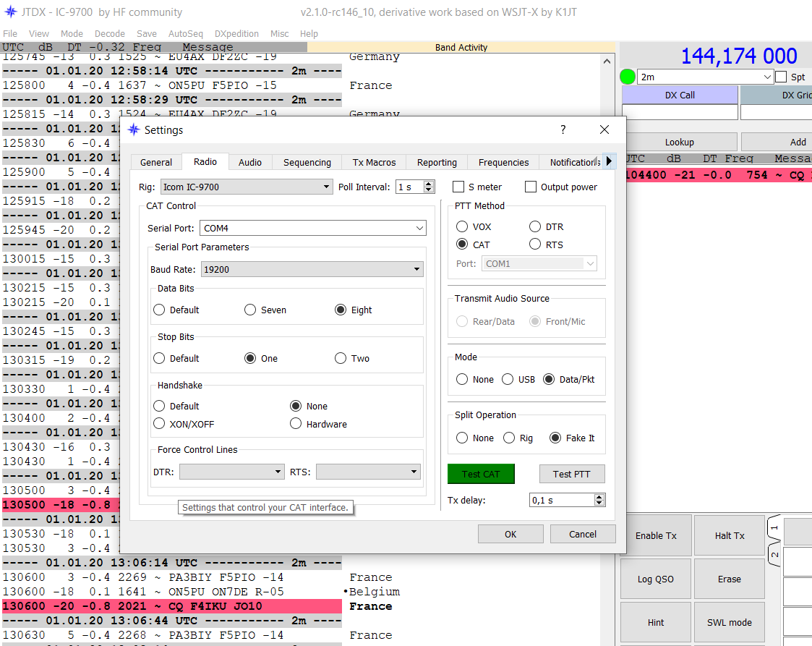Click the Erase button

point(729,579)
